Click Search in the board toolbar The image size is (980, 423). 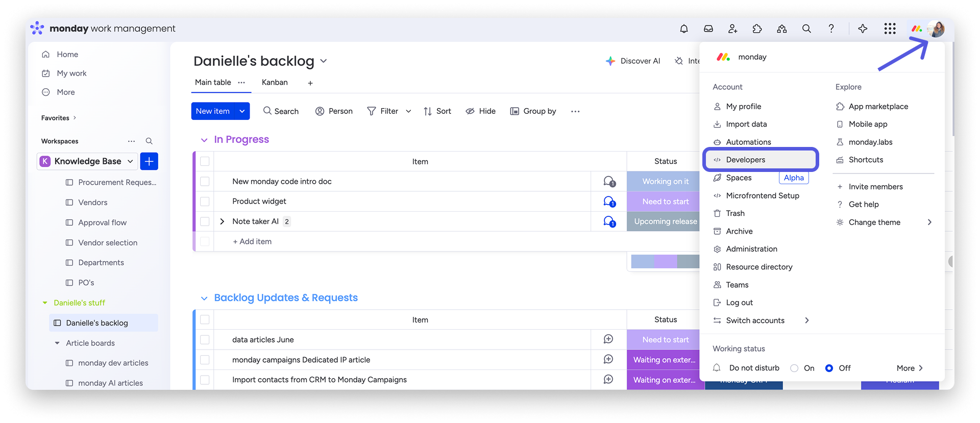(281, 111)
